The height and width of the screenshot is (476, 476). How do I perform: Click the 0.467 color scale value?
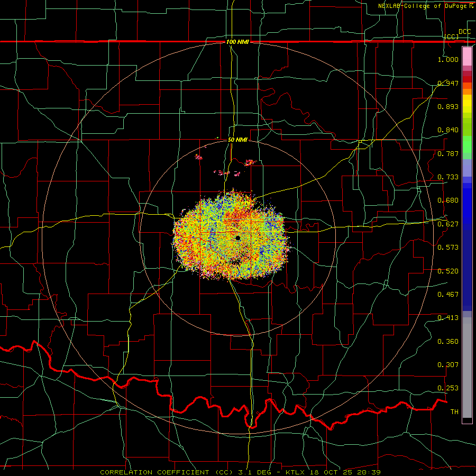[448, 294]
